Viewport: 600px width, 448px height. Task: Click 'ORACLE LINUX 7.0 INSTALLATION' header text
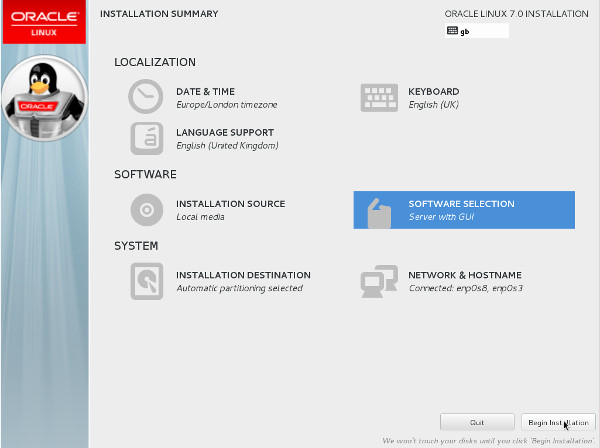pyautogui.click(x=517, y=14)
